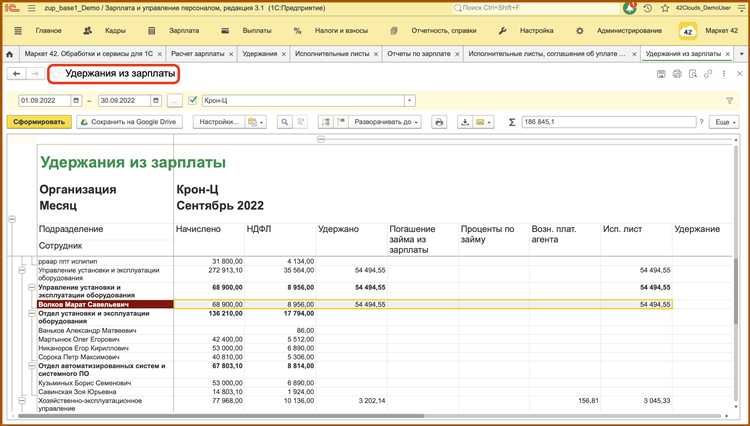
Task: Navigate back with the left arrow
Action: (17, 74)
